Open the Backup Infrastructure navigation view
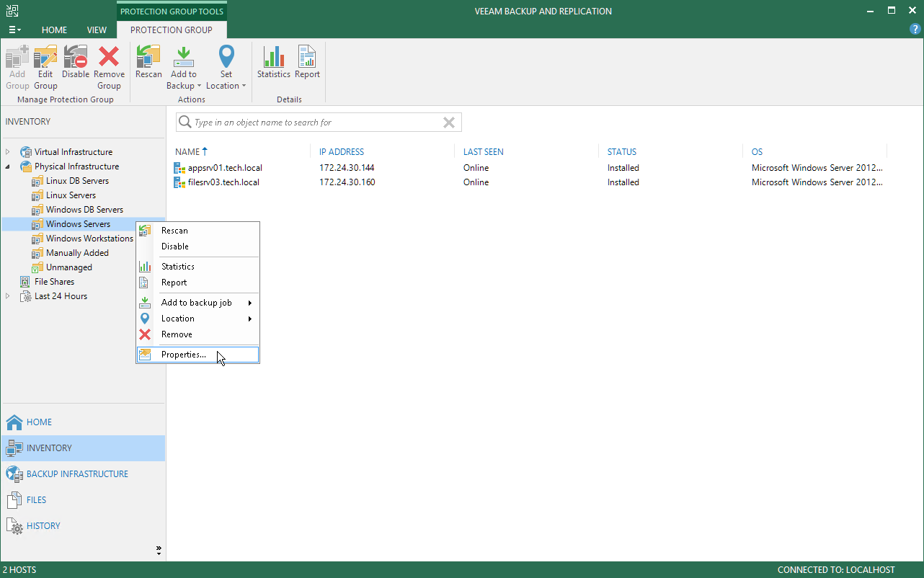 [83, 474]
